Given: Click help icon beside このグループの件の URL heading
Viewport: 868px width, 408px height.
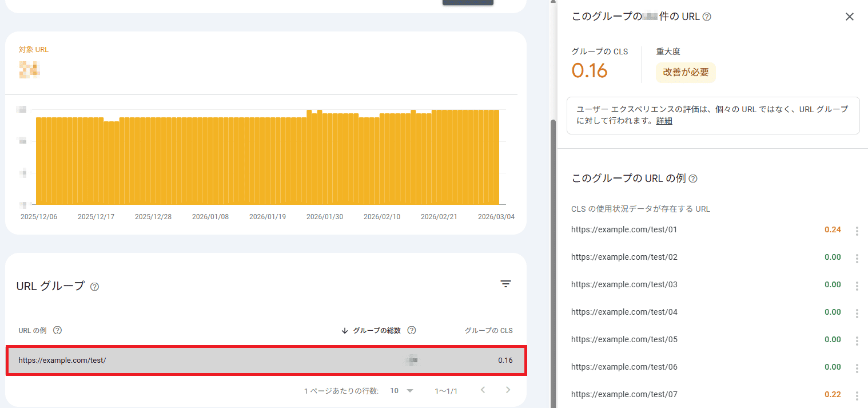Looking at the screenshot, I should point(707,17).
